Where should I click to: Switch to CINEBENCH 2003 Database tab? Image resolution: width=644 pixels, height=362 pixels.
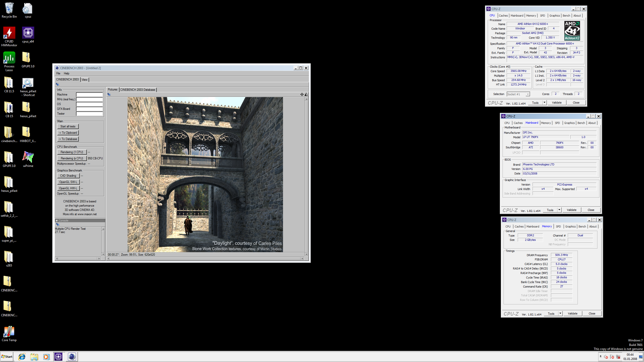point(138,90)
